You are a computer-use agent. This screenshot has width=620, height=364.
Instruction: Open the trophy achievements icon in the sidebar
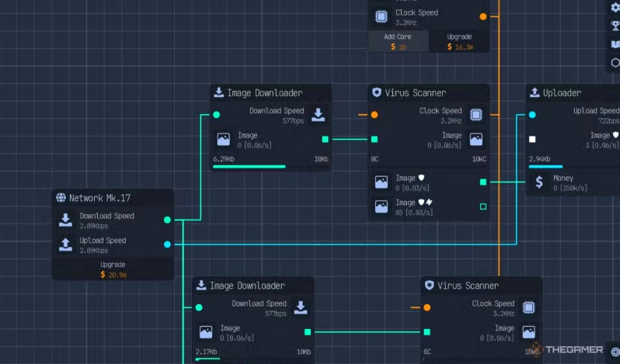(x=615, y=26)
